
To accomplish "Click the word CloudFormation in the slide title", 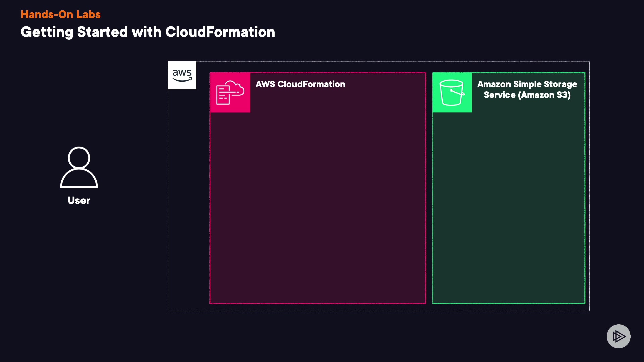I will 220,32.
